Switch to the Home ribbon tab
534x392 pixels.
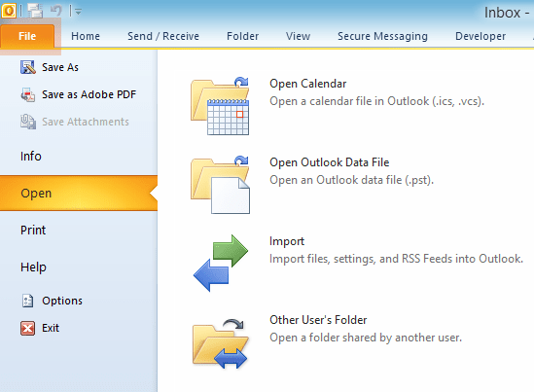86,36
